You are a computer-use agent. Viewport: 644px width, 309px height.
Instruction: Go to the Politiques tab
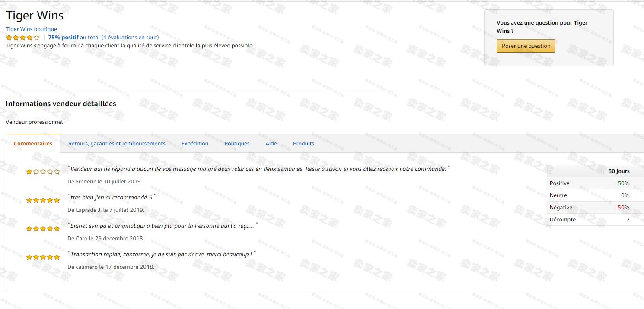coord(237,144)
